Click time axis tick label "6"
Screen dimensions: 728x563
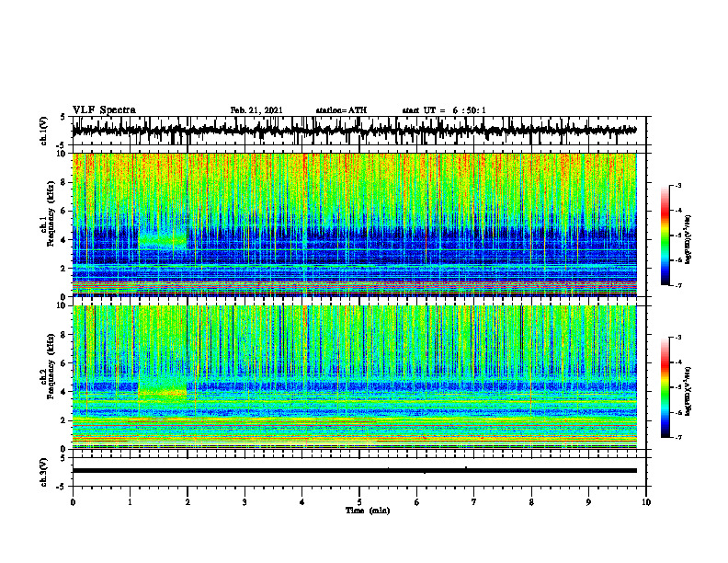click(416, 502)
